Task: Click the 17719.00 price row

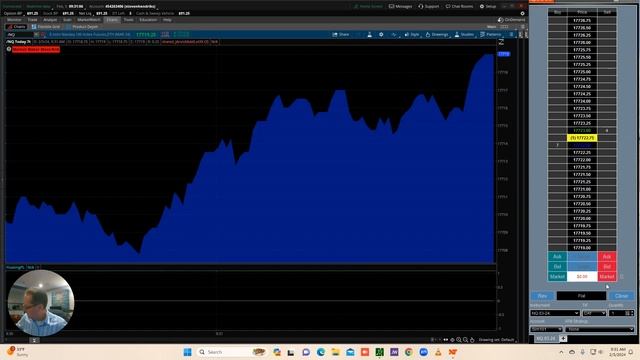Action: [582, 248]
